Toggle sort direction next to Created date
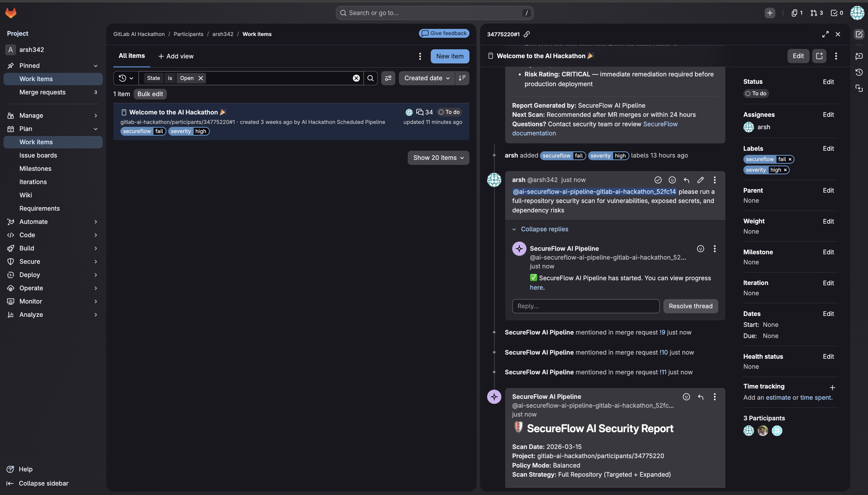 click(x=462, y=78)
